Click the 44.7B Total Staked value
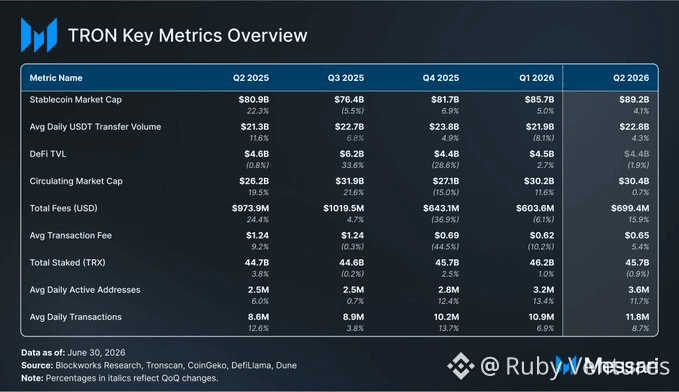Viewport: 679px width, 392px height. (x=257, y=262)
